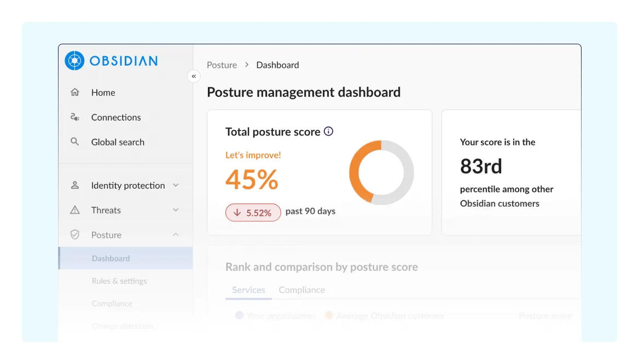Viewport: 639px width, 364px height.
Task: Open the Total posture score info icon
Action: [x=328, y=131]
